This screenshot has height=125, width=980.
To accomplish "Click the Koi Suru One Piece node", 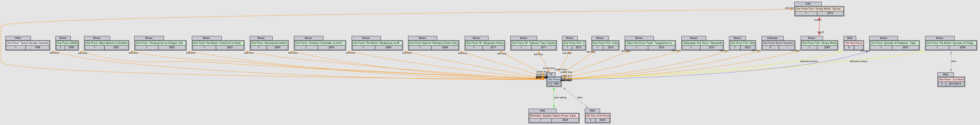I will (597, 115).
